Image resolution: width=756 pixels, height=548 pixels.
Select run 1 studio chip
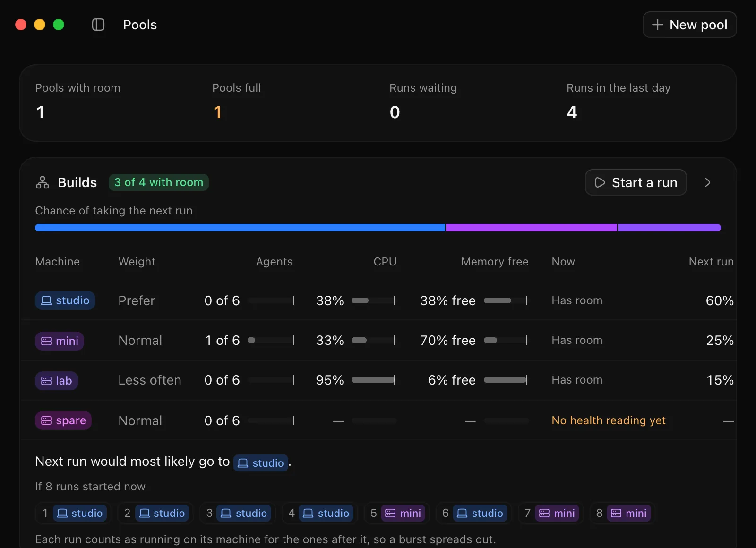73,513
